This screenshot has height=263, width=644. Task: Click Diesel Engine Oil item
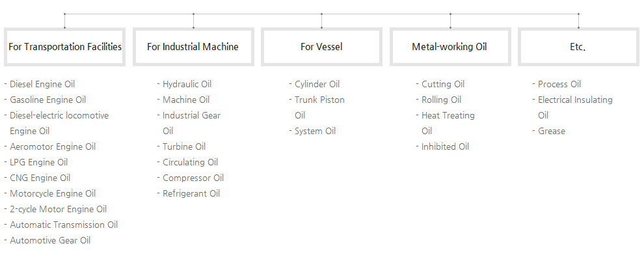42,84
